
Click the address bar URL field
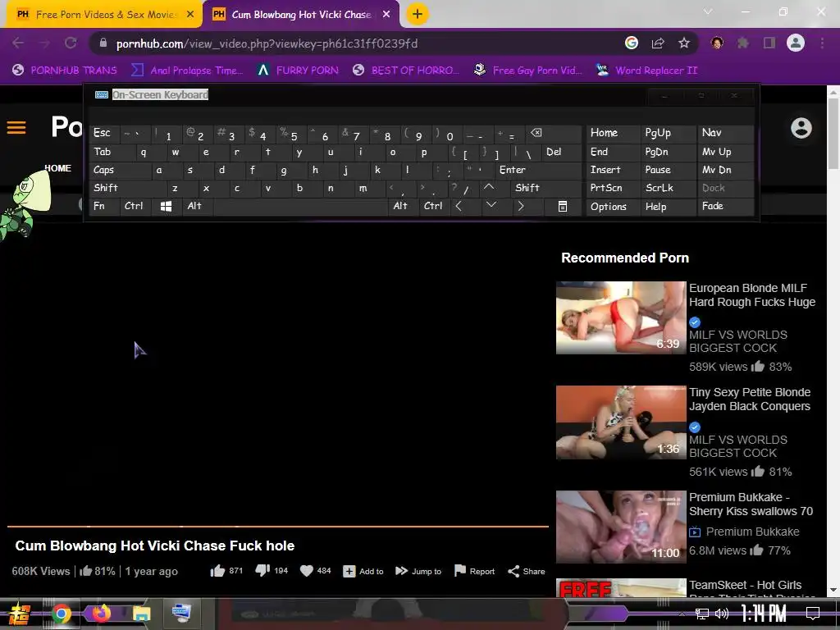(x=354, y=43)
